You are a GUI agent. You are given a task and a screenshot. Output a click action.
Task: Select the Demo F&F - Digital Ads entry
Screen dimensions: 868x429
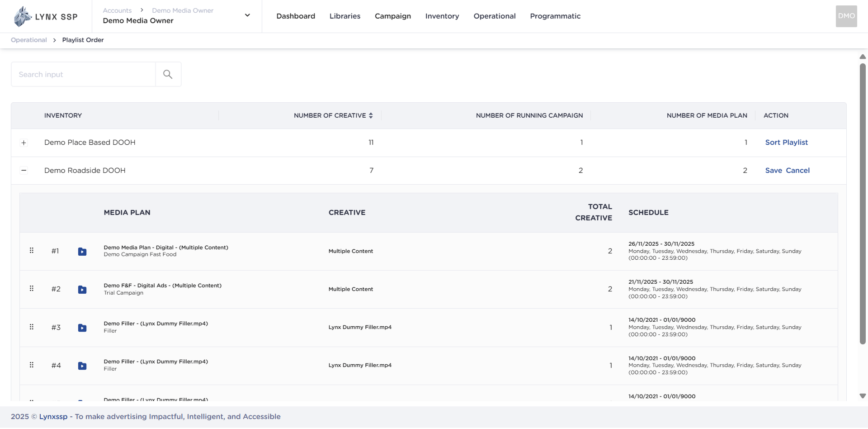coord(163,286)
